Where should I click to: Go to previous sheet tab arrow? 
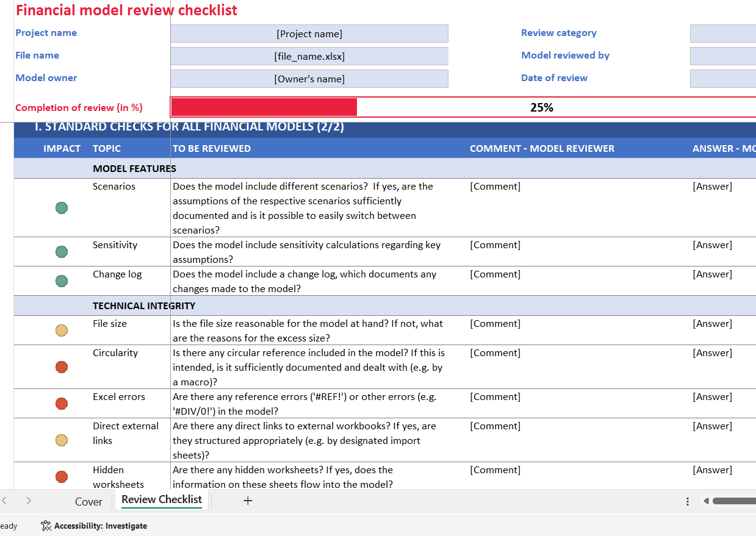[x=5, y=501]
